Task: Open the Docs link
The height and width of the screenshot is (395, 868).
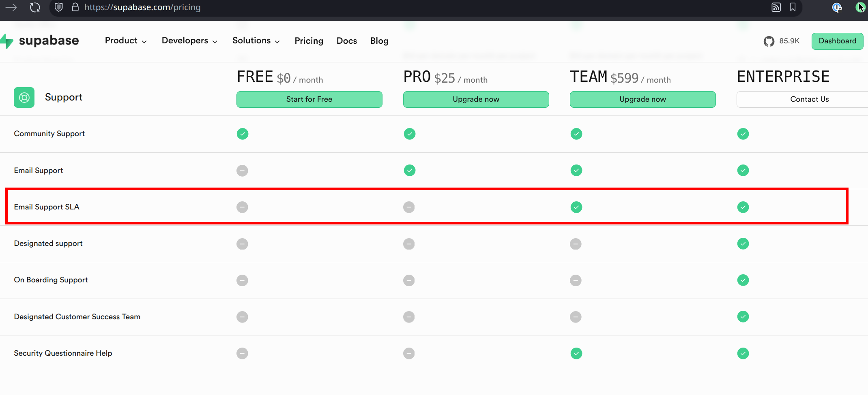Action: tap(347, 41)
